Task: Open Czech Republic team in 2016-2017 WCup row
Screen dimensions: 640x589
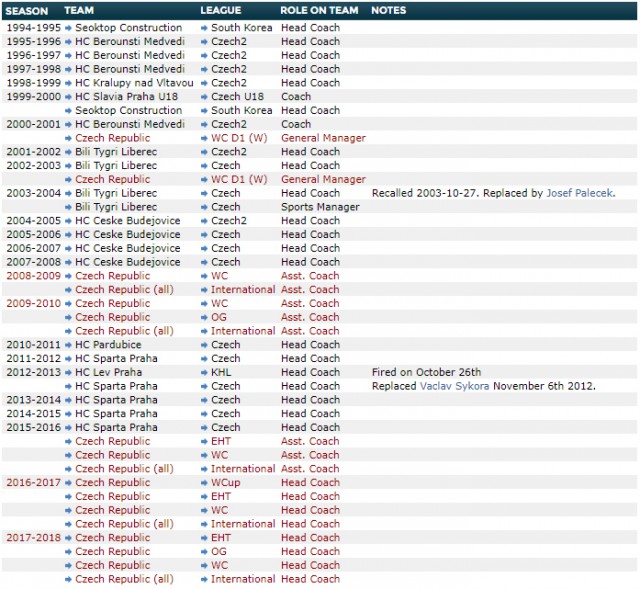Action: pyautogui.click(x=113, y=482)
